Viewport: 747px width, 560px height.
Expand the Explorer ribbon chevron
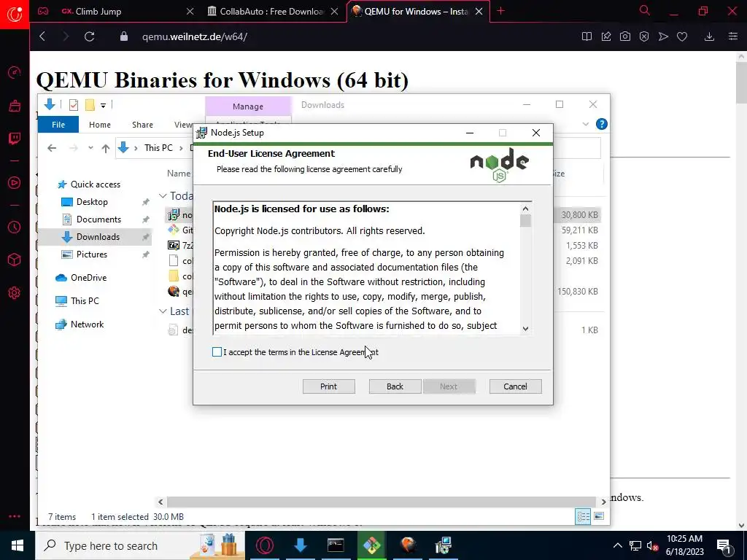point(586,124)
